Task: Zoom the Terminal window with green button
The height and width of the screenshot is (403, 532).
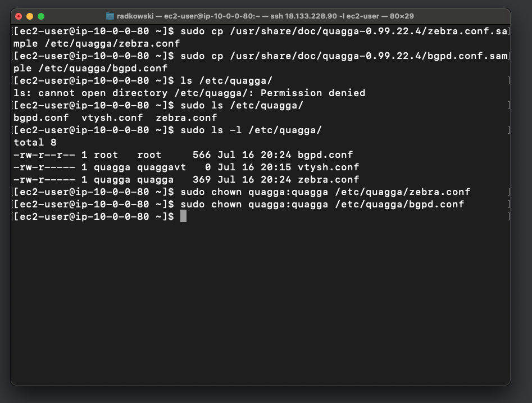Action: click(41, 16)
